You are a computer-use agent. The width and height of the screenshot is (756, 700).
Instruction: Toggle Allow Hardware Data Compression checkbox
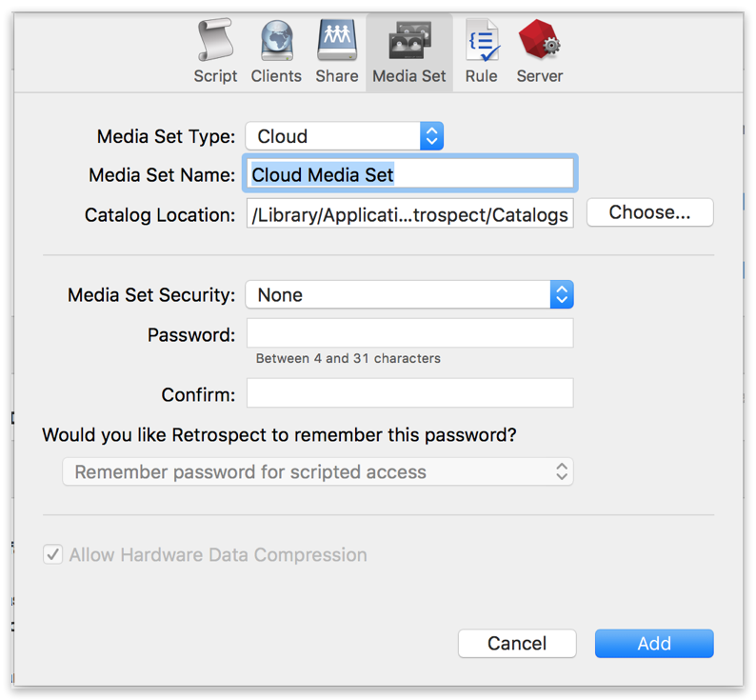click(x=53, y=554)
